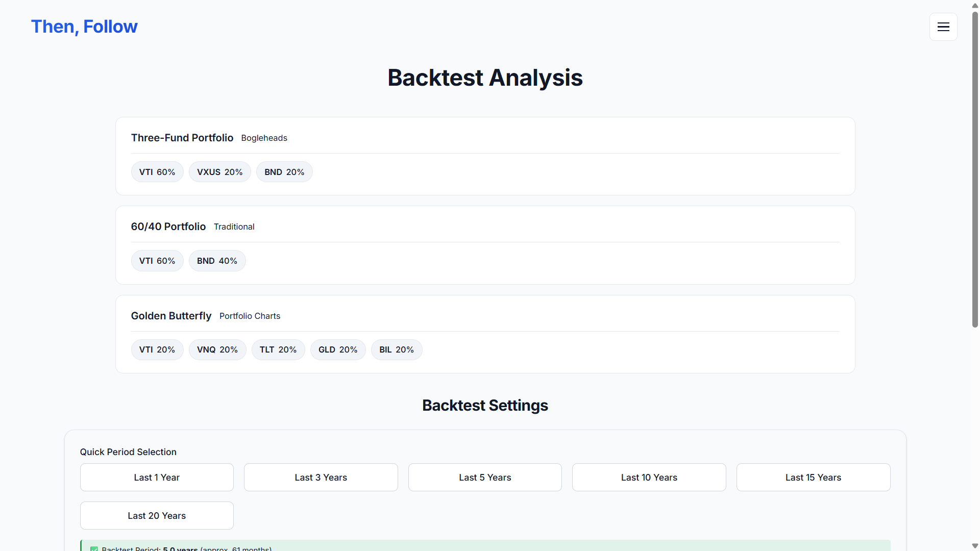Screen dimensions: 980x551
Task: Toggle the BND 40% pill in 60/40 Portfolio
Action: [x=217, y=261]
